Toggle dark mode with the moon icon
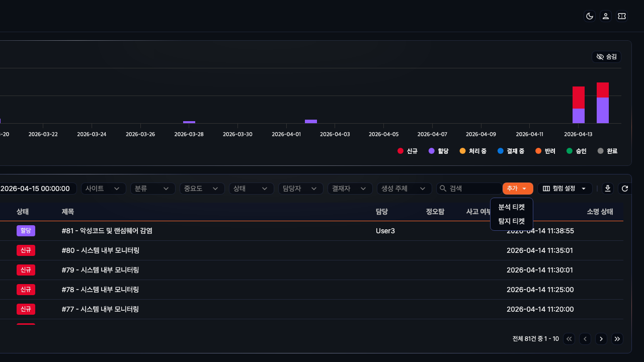Screen dimensions: 644x362 (590, 16)
